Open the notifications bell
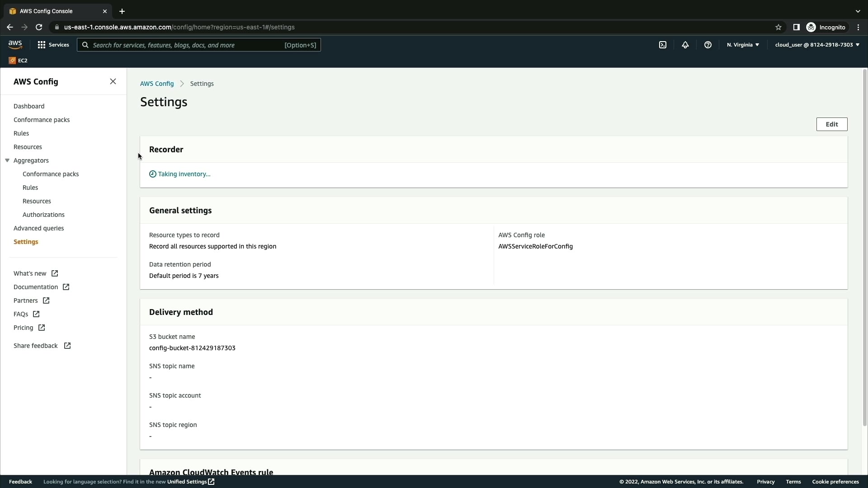Screen dimensions: 868x488 [685, 45]
